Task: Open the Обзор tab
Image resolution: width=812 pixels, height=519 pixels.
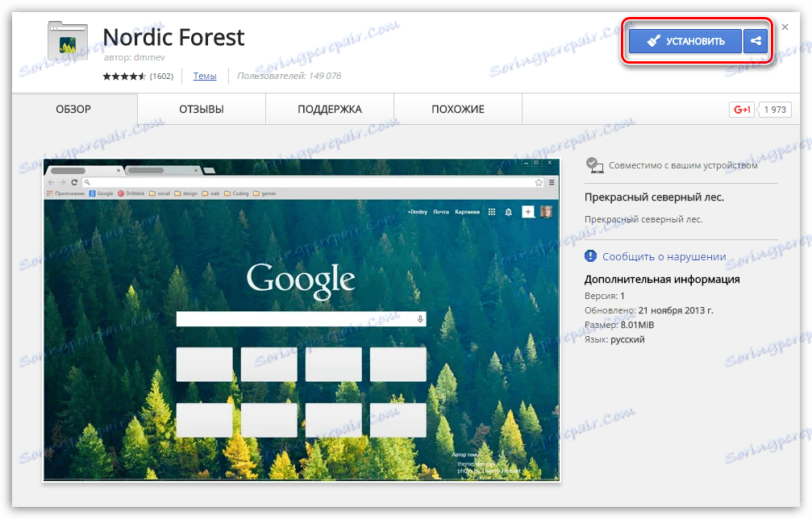Action: 73,109
